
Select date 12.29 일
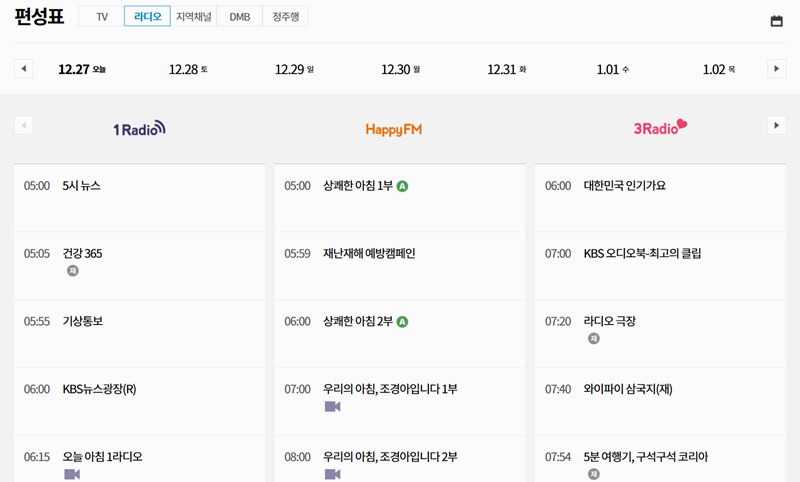coord(294,69)
